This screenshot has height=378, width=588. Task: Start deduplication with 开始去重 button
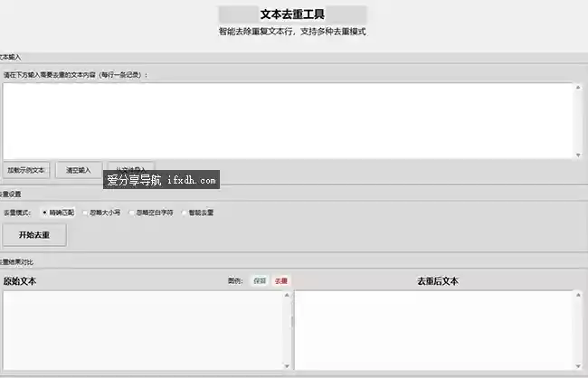(x=34, y=234)
